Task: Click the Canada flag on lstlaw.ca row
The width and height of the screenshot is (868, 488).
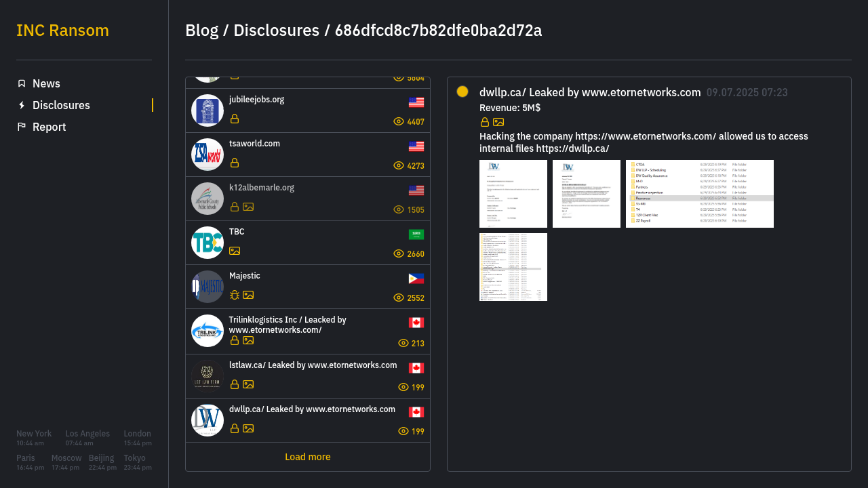Action: 416,368
